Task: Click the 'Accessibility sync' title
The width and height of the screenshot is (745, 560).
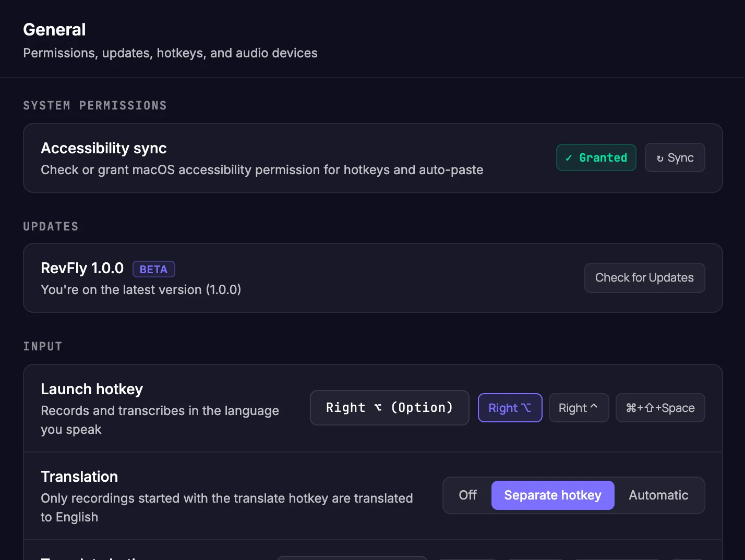Action: tap(104, 149)
